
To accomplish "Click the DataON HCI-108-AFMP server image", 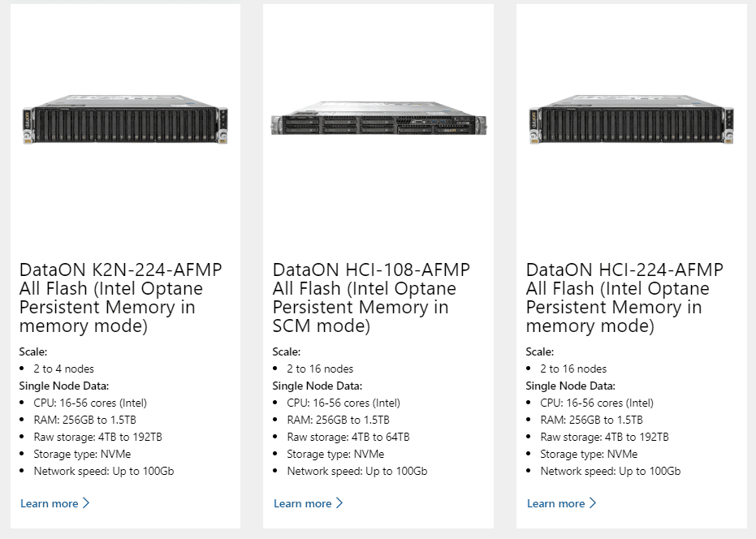I will (x=379, y=119).
